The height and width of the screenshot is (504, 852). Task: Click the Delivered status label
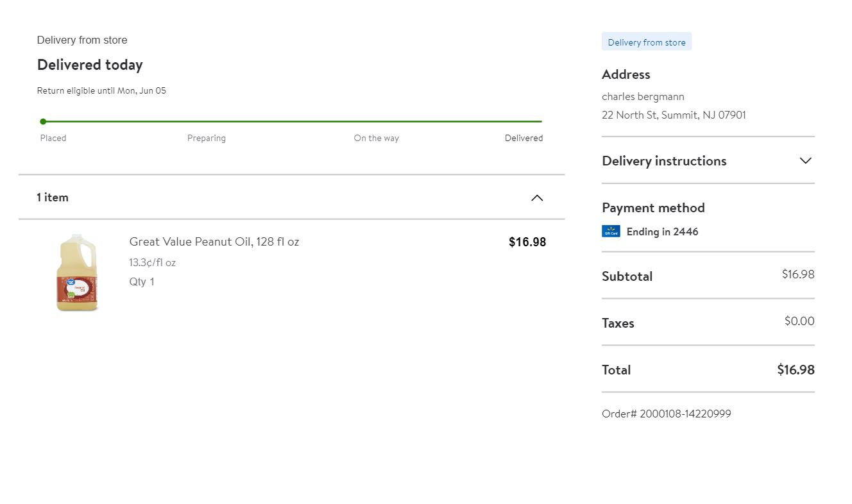point(524,138)
